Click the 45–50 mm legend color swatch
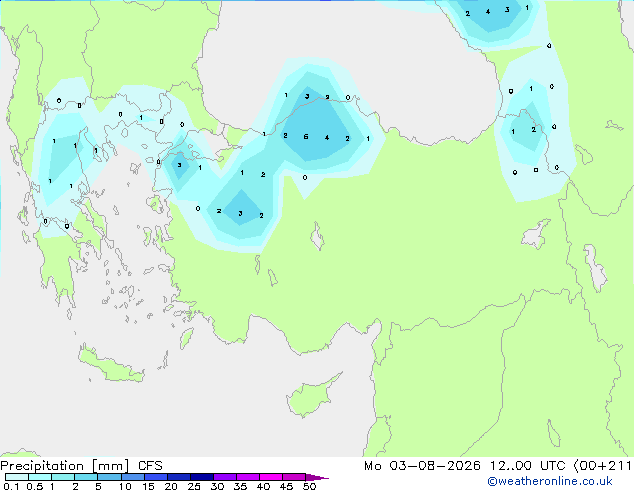Viewport: 634px width, 490px height. [x=294, y=477]
